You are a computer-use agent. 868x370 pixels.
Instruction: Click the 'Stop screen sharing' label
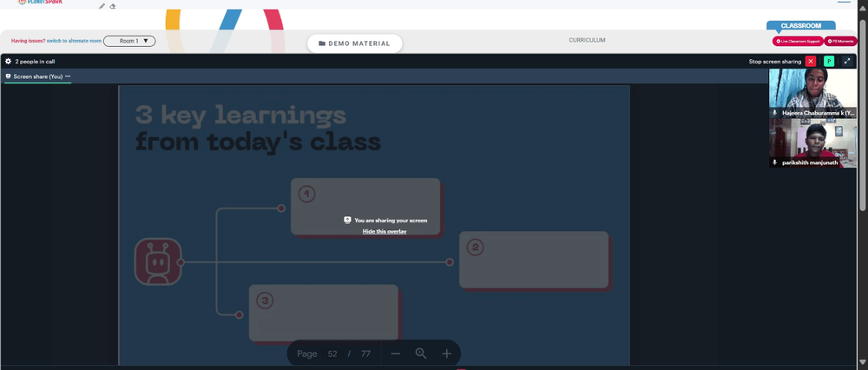point(775,62)
